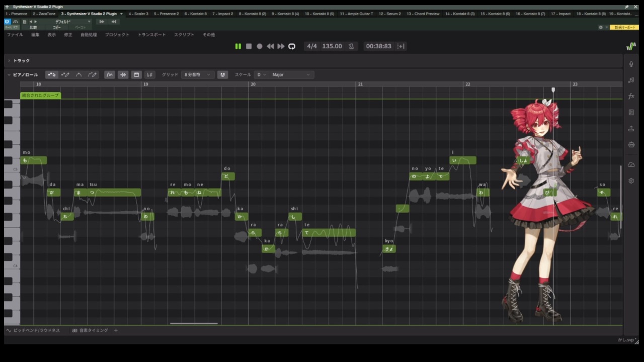Open dropdown arrow on Synthesizer V Studio 2 tab
Image resolution: width=644 pixels, height=362 pixels.
tap(121, 14)
